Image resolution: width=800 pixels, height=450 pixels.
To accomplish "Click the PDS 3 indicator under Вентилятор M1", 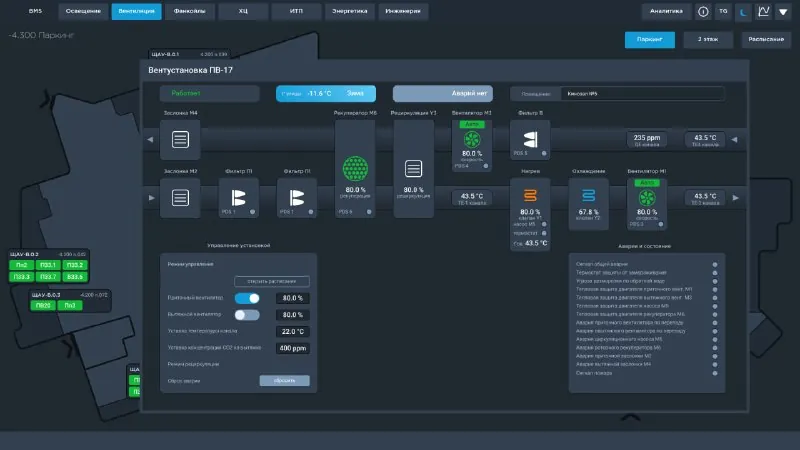I will (x=661, y=224).
